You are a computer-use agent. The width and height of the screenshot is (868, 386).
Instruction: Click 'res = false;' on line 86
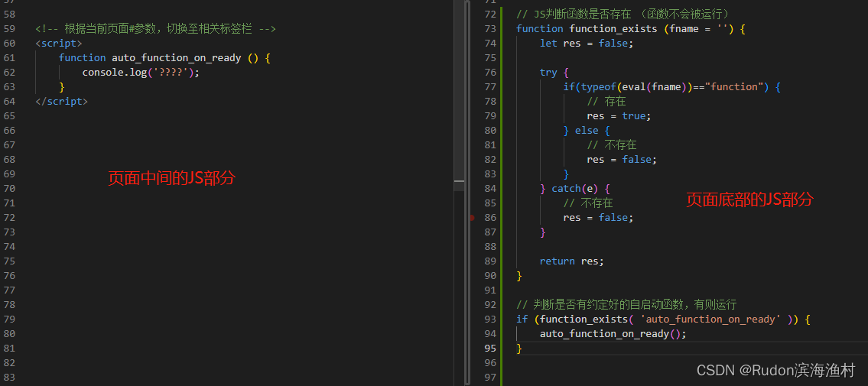coord(598,218)
